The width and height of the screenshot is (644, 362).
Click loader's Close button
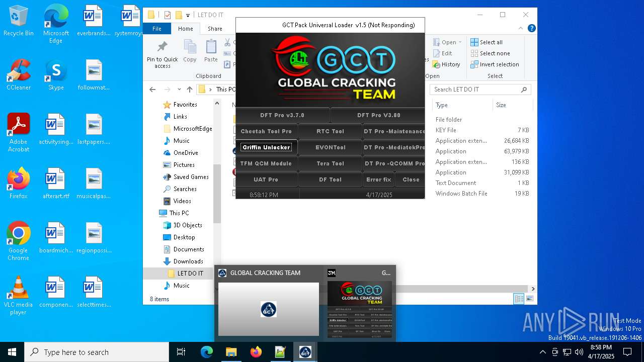(411, 179)
